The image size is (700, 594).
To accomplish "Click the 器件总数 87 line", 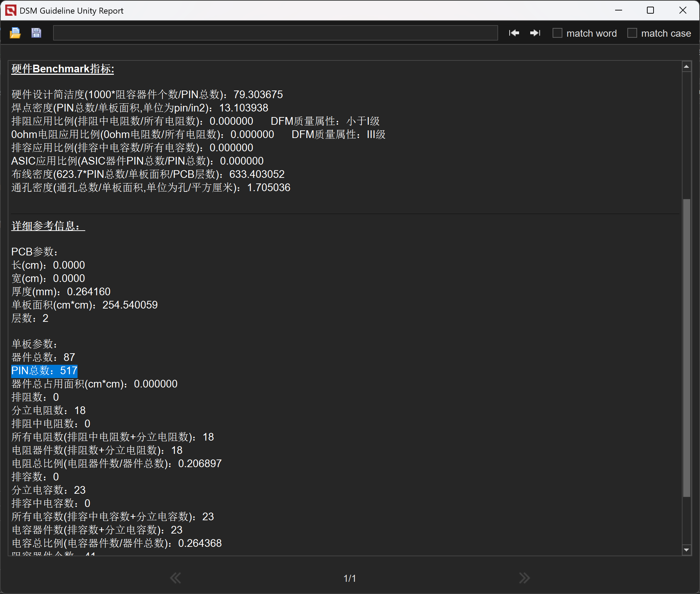I will tap(43, 357).
